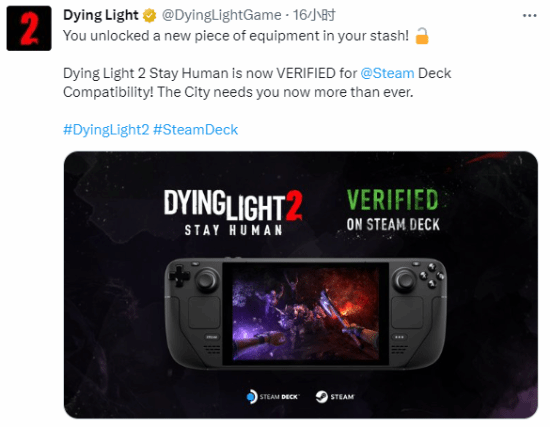The height and width of the screenshot is (427, 550).
Task: Click the ABXY face buttons on the Deck
Action: (432, 275)
